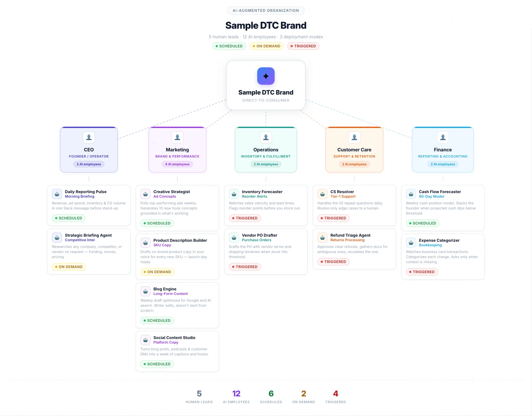Click the Blog Engine robot icon
532x416 pixels.
coord(145,291)
